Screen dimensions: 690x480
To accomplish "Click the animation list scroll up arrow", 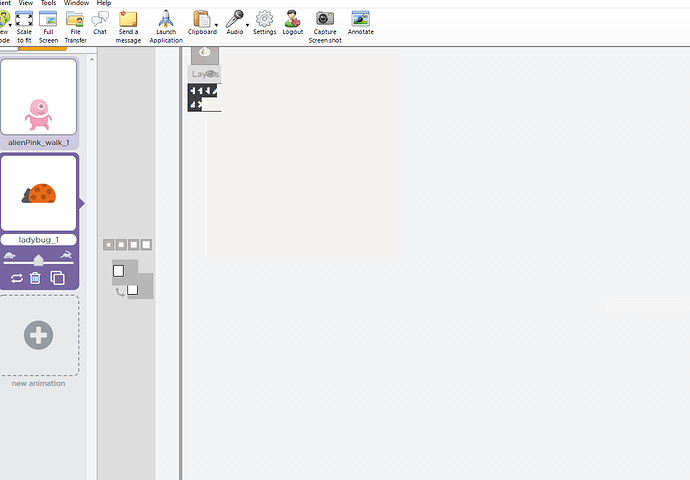I will [92, 59].
